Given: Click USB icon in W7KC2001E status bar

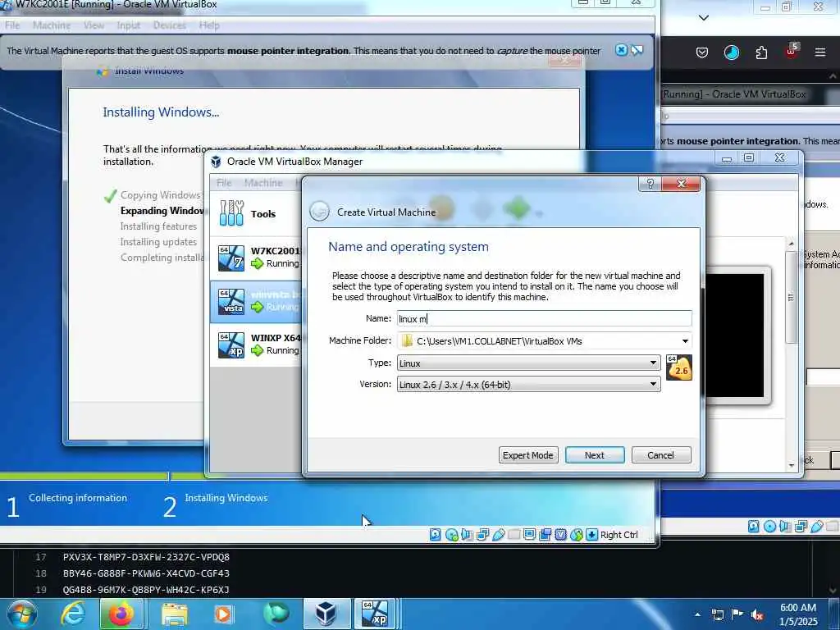Looking at the screenshot, I should click(498, 534).
